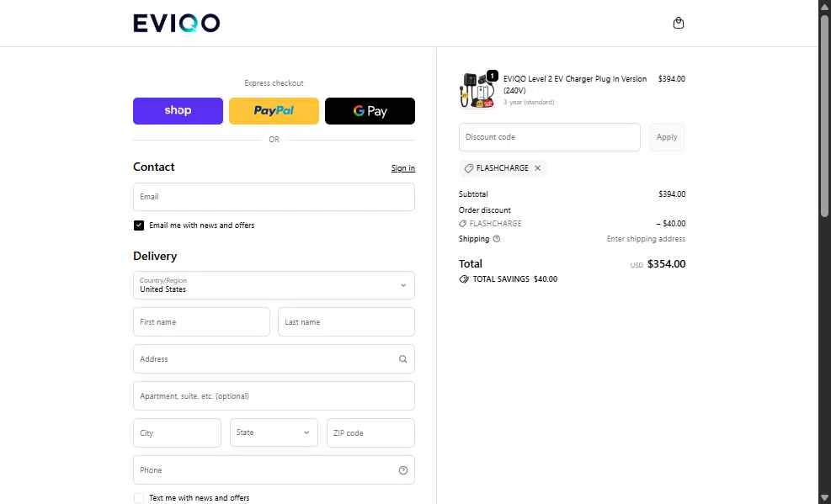Open the Country/Region dropdown

click(274, 285)
